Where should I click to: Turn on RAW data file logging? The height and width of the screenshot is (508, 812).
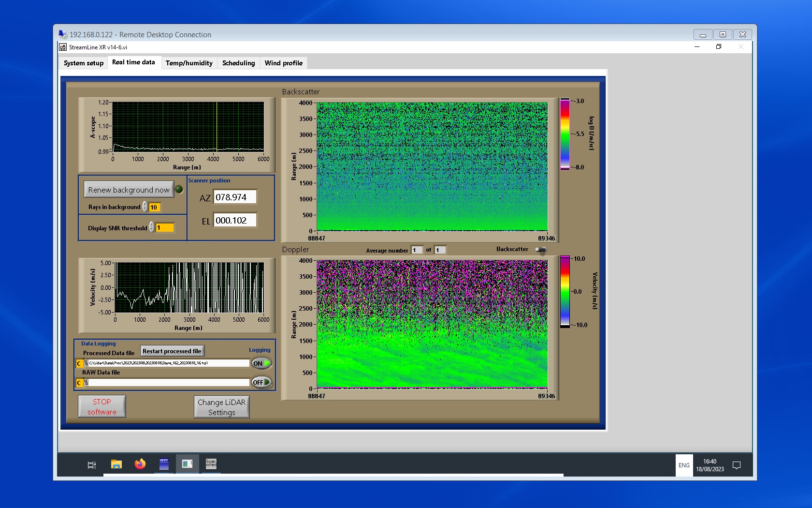pyautogui.click(x=261, y=382)
